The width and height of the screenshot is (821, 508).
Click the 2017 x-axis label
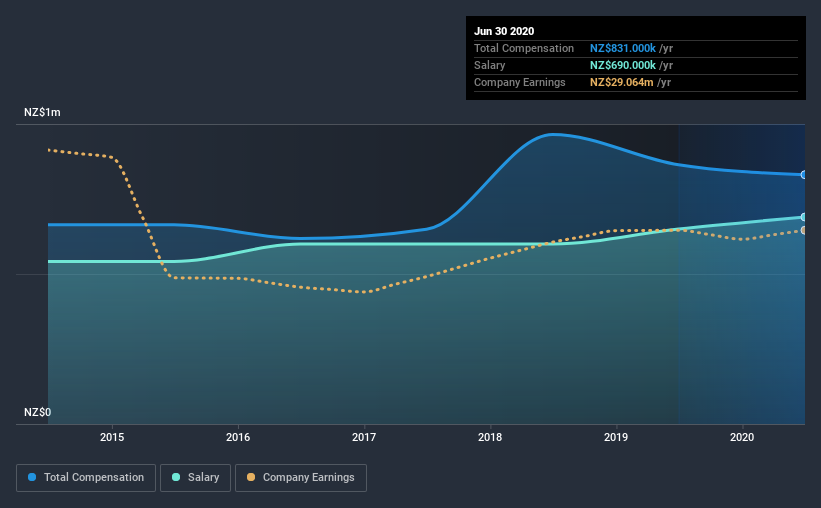[x=364, y=437]
